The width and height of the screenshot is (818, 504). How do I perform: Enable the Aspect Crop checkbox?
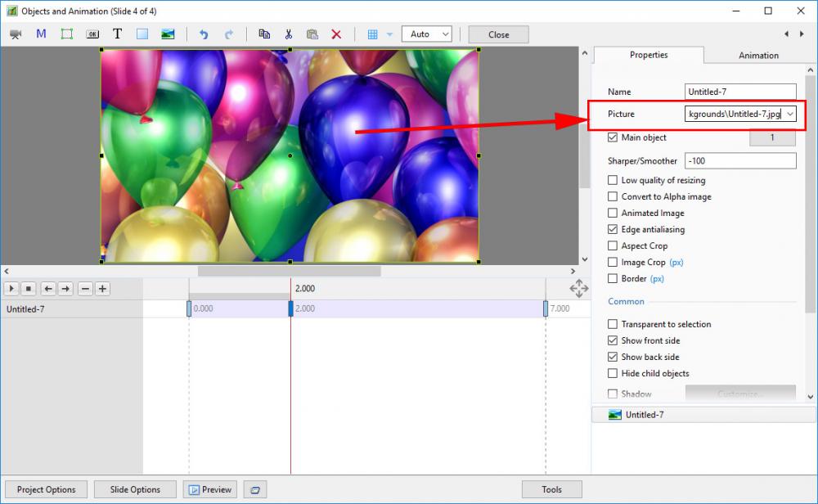click(x=613, y=245)
